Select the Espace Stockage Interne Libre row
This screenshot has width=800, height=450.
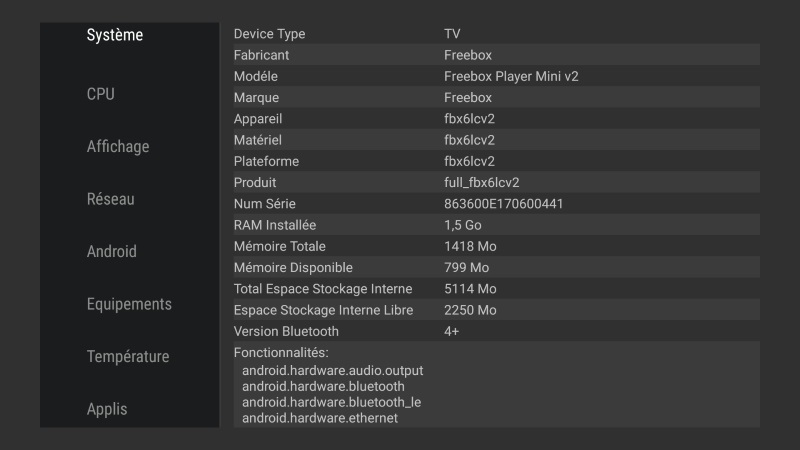[495, 310]
